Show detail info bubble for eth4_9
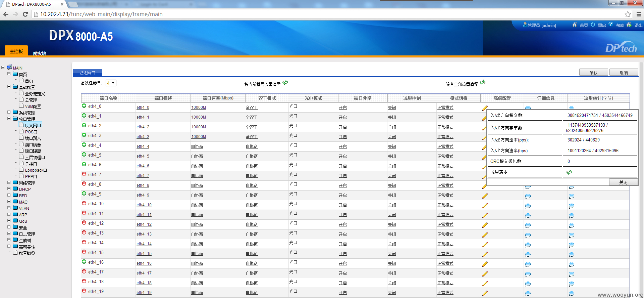 click(528, 196)
